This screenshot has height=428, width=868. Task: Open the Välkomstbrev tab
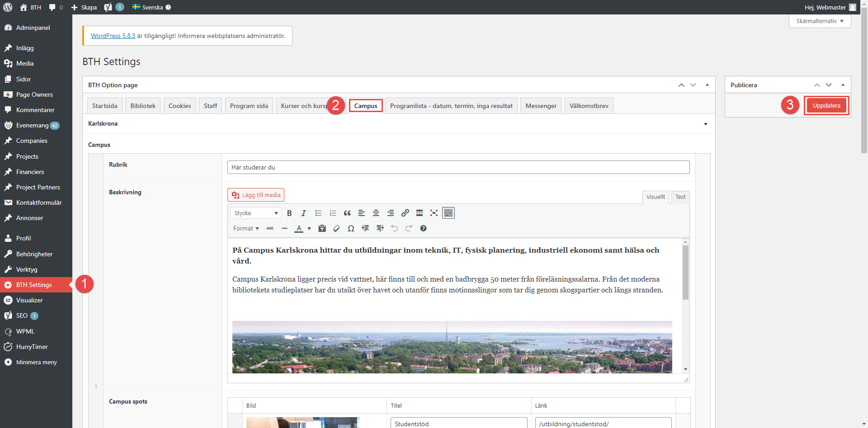pos(589,106)
